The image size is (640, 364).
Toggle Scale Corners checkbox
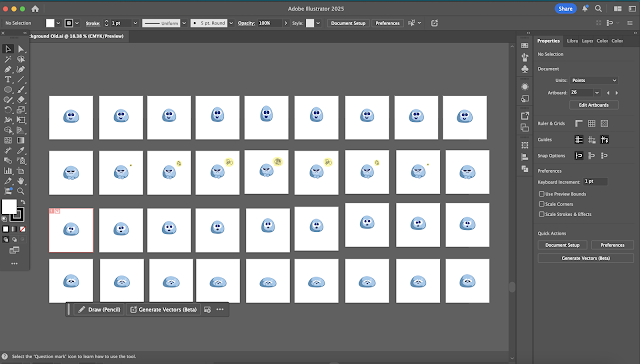(x=542, y=204)
